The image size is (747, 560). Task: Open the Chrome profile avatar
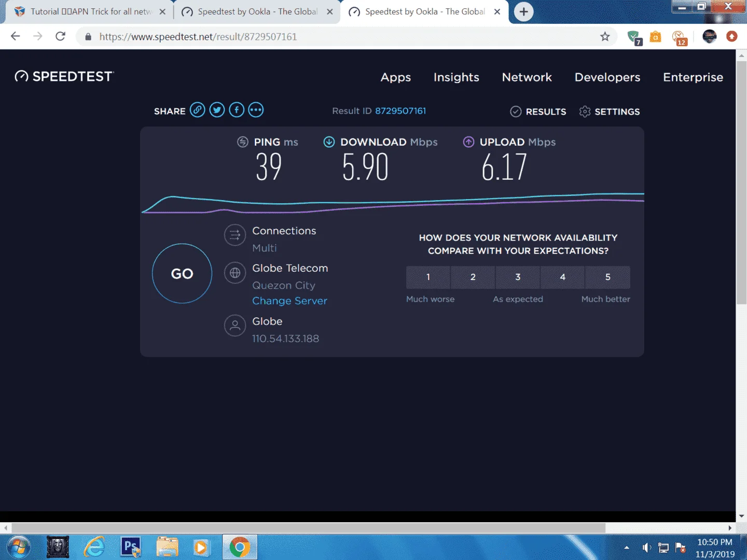709,36
